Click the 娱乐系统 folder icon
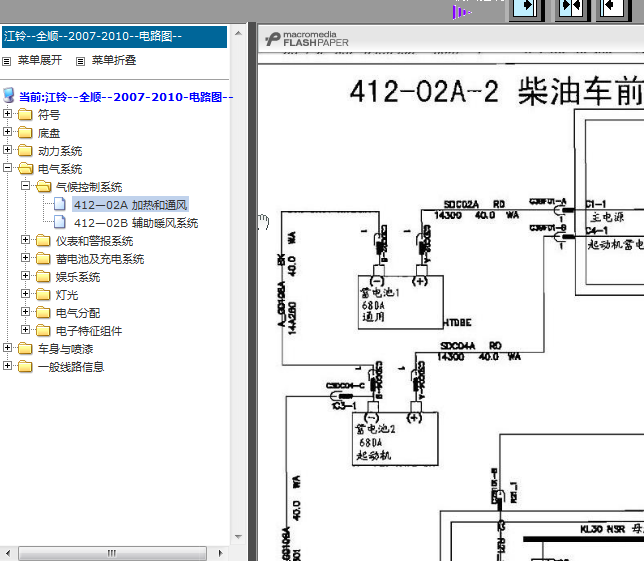 (x=43, y=276)
